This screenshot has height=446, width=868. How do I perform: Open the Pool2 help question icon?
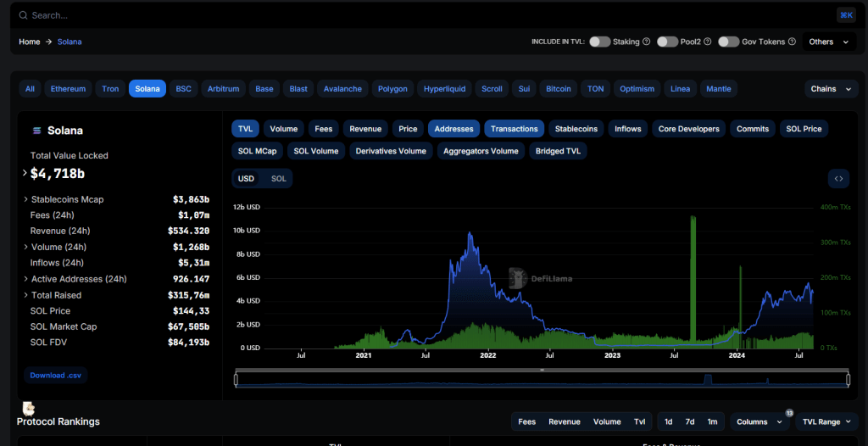pos(707,42)
